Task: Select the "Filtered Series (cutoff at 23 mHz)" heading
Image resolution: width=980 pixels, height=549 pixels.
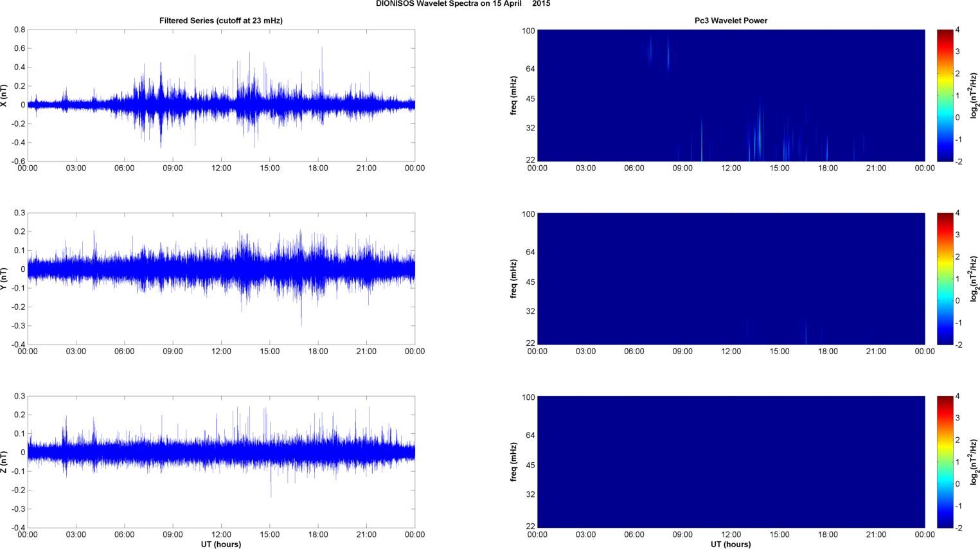Action: pos(221,21)
